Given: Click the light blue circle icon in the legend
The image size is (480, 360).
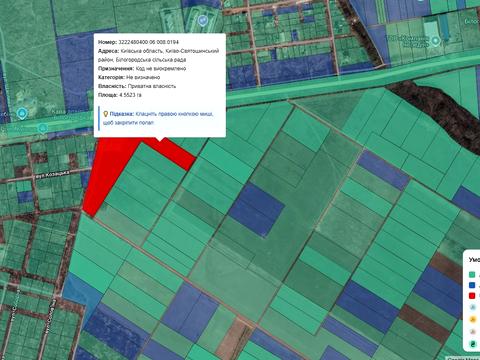Looking at the screenshot, I should point(472,307).
